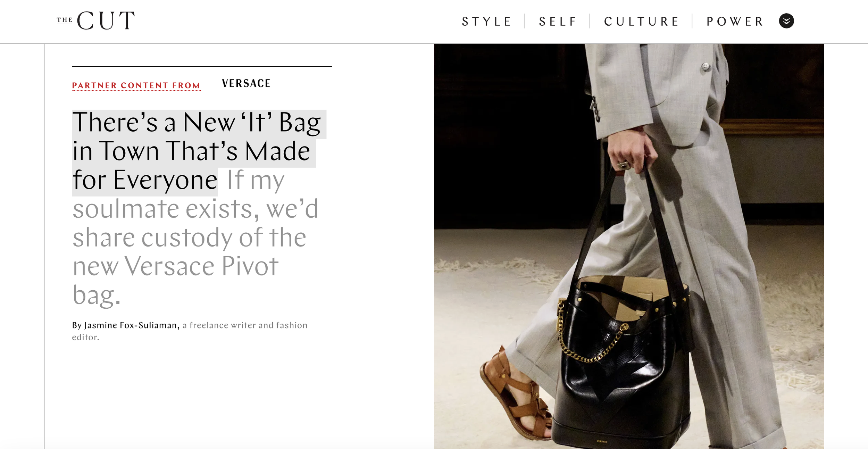Click the article subheading about soulmate

(195, 238)
